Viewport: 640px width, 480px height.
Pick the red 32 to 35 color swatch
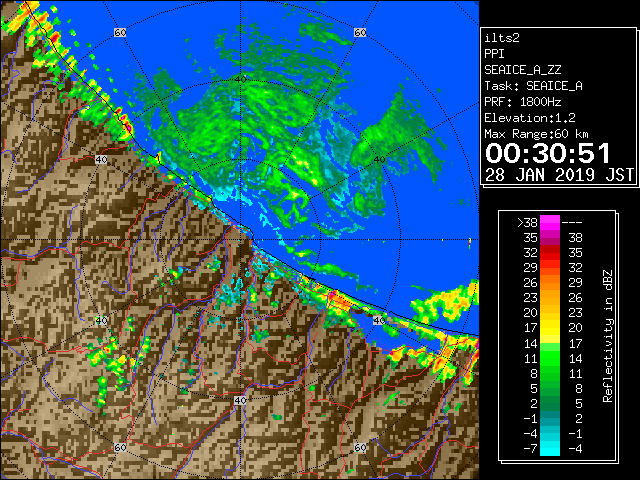(550, 253)
